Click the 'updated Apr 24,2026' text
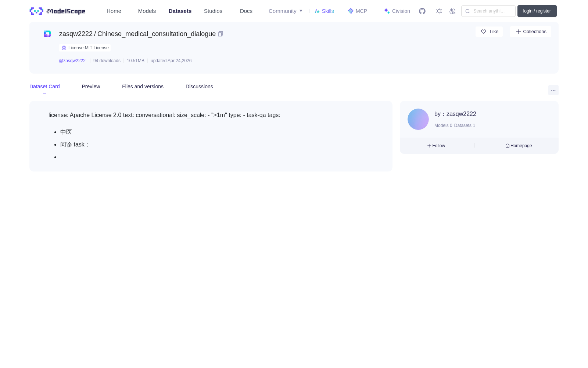The width and height of the screenshot is (588, 368). (171, 61)
